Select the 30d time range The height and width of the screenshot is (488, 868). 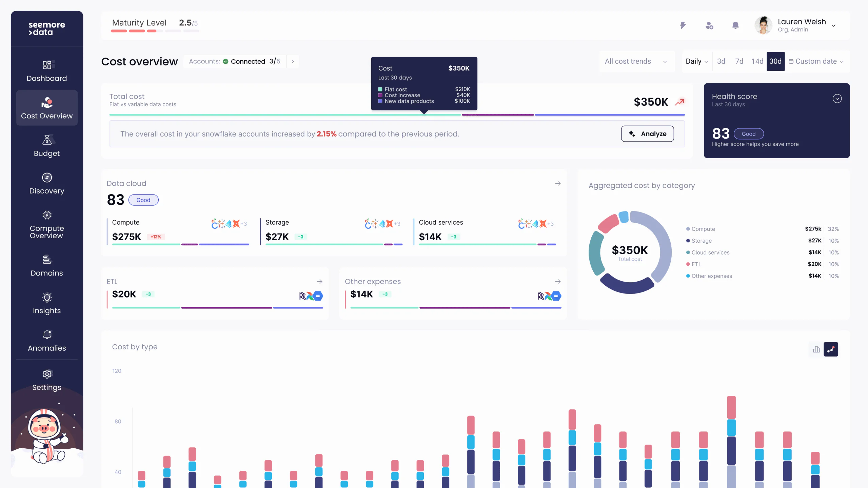click(x=775, y=62)
